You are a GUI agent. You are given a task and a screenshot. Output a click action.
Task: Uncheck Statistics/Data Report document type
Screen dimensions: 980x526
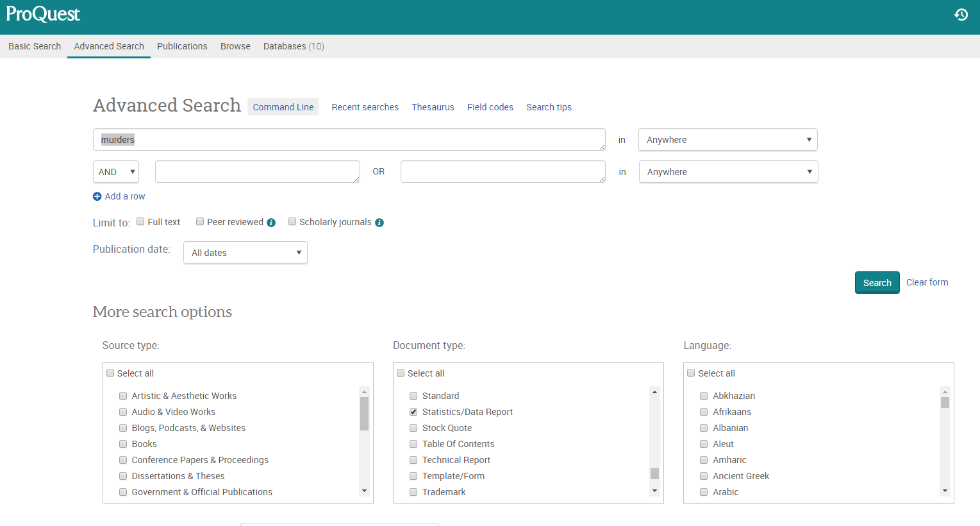click(x=413, y=412)
